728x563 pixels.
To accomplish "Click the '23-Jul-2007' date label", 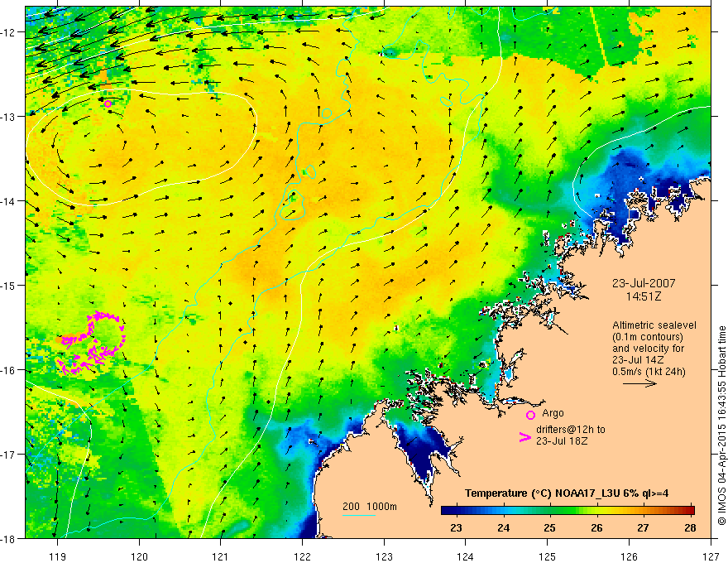I will pos(644,283).
